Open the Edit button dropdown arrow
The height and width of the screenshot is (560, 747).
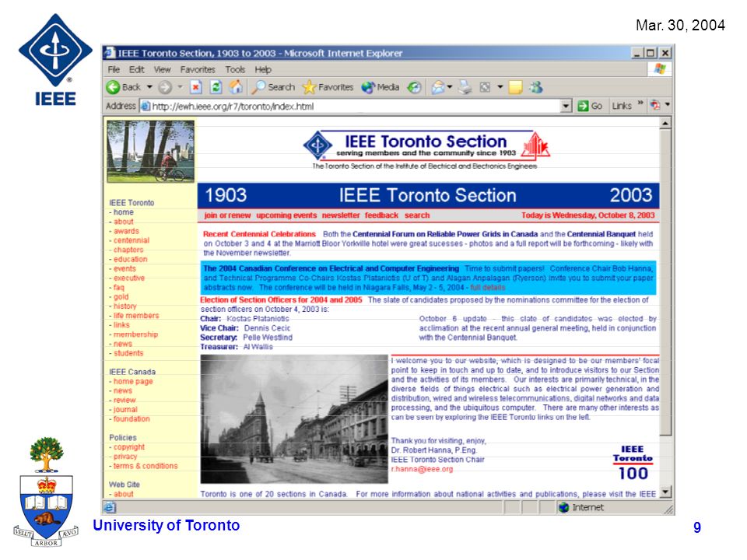[500, 87]
